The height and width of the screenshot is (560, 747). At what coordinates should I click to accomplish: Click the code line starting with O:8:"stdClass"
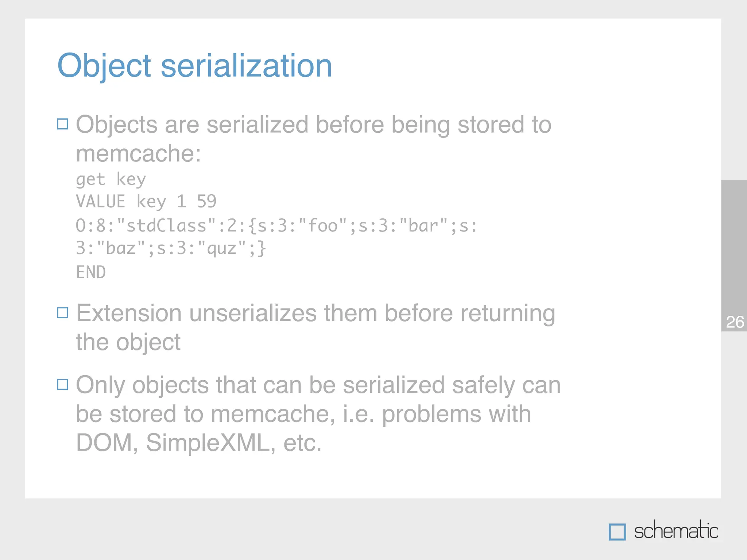(276, 226)
